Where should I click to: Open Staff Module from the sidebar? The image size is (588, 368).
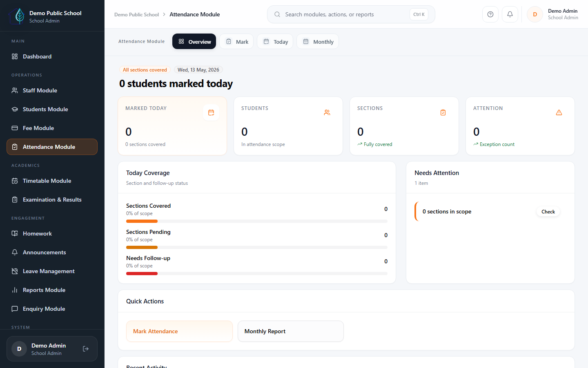pyautogui.click(x=52, y=90)
